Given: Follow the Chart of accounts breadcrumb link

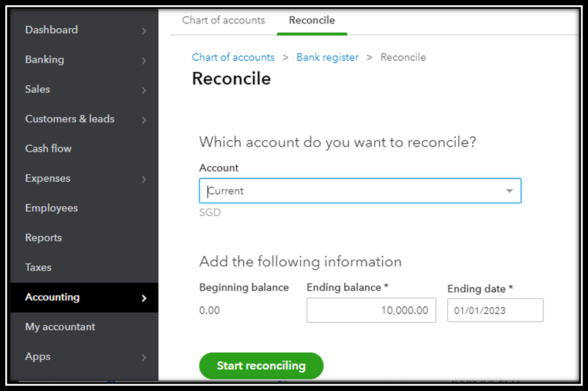Looking at the screenshot, I should 233,57.
